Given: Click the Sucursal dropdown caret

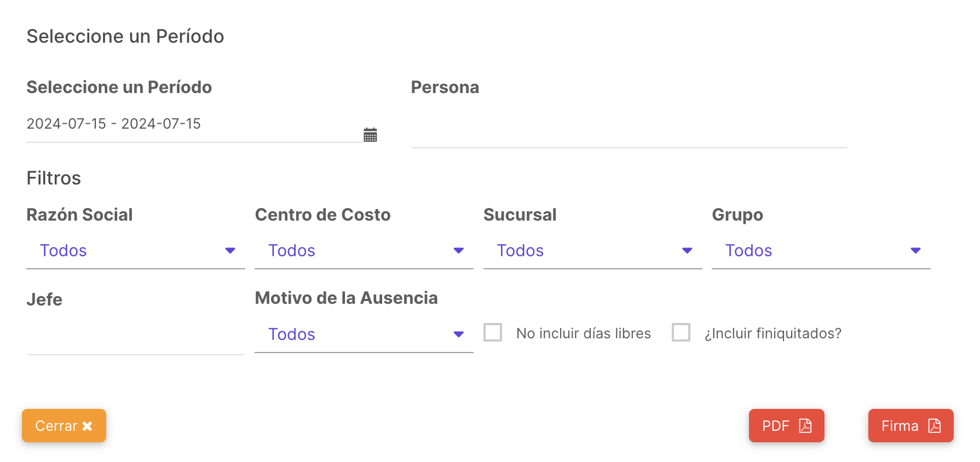Looking at the screenshot, I should [688, 251].
